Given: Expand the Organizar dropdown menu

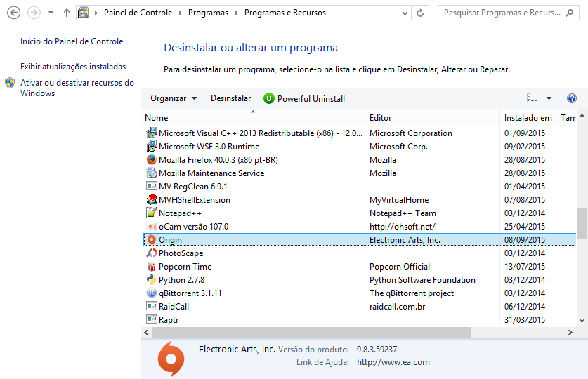Looking at the screenshot, I should click(x=174, y=99).
